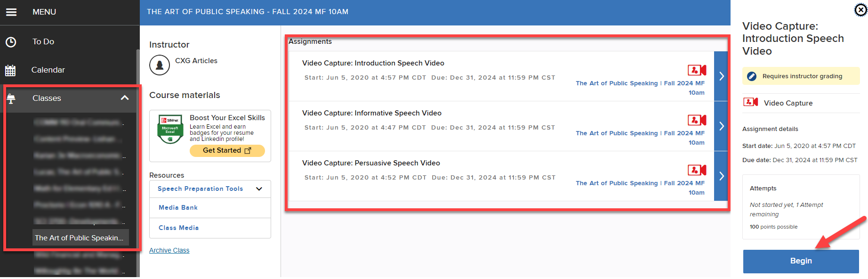Click Informative Speech video capture icon
Viewport: 868px width, 279px height.
point(697,120)
